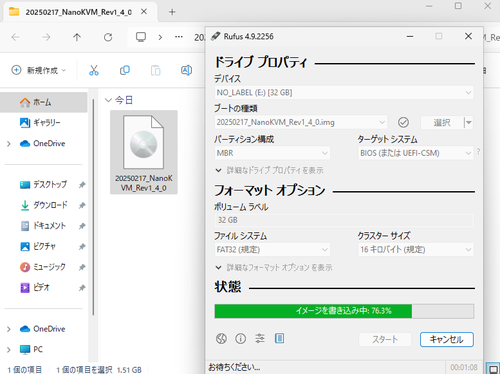Click the ボリュームラベル input field
500x374 pixels.
click(344, 220)
